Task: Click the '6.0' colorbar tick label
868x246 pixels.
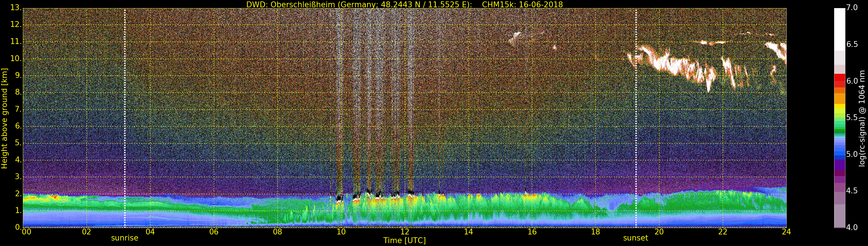Action: click(x=852, y=81)
